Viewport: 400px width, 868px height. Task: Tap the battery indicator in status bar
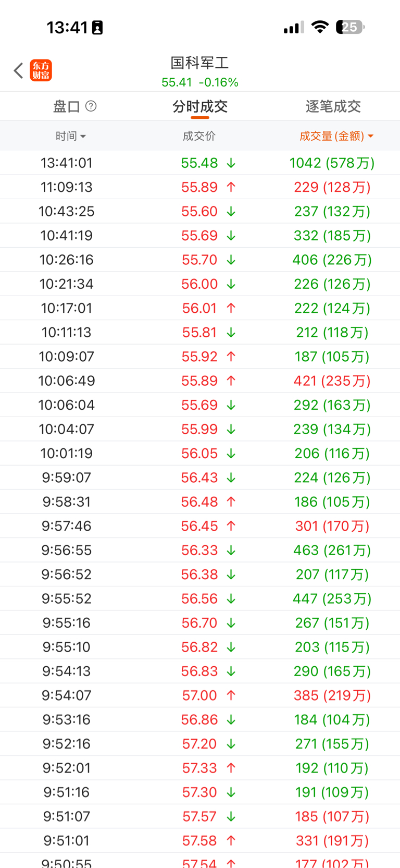(350, 27)
